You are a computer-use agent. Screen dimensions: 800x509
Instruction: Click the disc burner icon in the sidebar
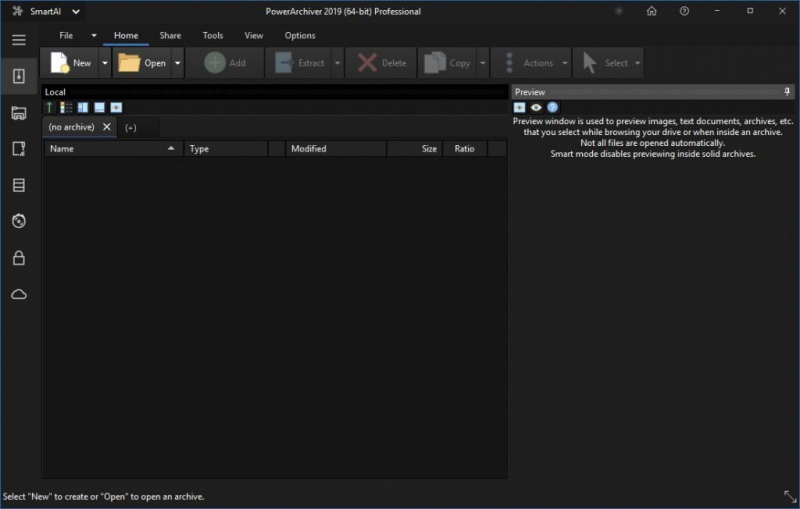pos(18,221)
